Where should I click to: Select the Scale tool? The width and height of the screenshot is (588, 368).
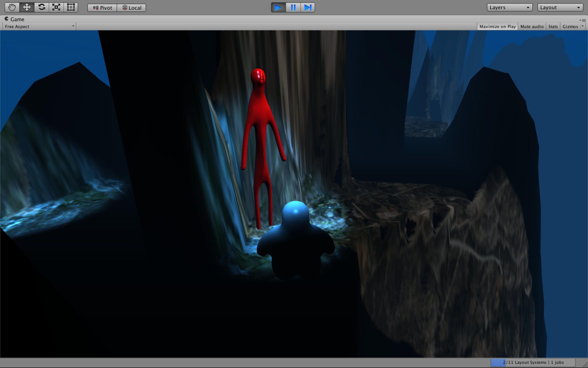point(56,7)
